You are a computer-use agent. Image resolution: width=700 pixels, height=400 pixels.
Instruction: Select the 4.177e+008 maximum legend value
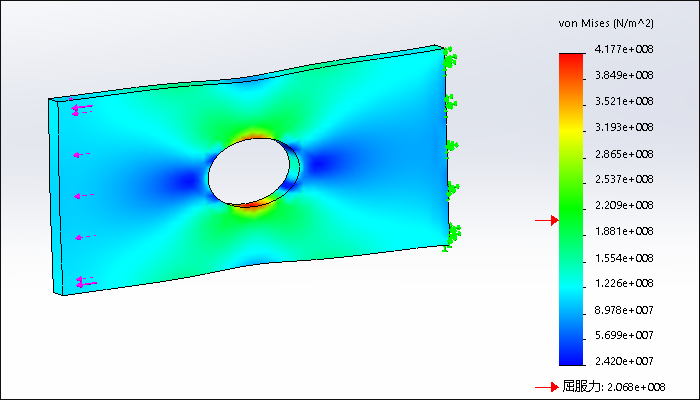624,49
